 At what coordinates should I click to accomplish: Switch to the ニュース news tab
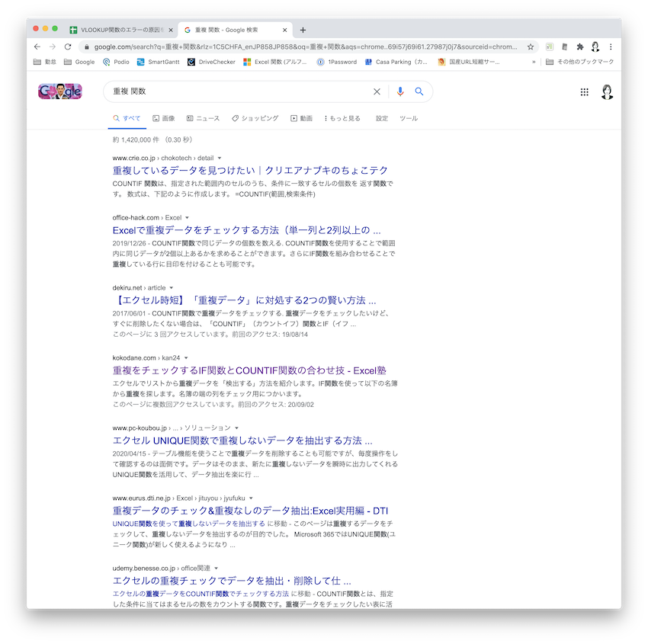pos(203,119)
